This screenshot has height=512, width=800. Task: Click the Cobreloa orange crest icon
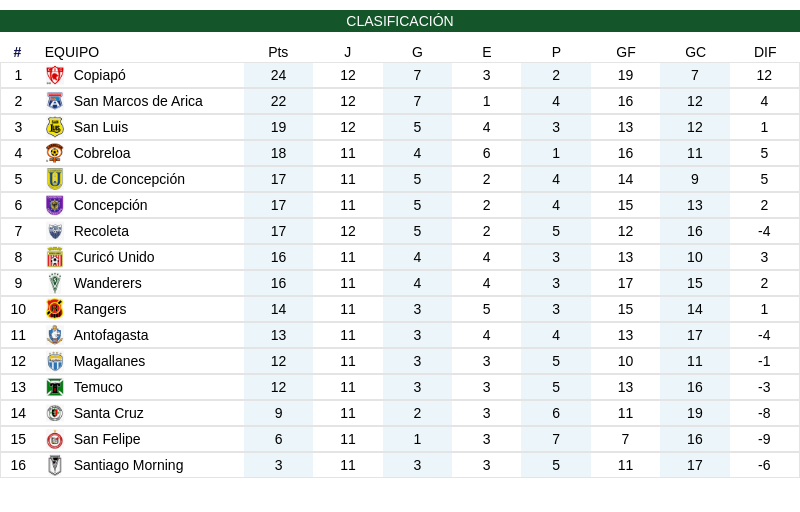pos(55,153)
